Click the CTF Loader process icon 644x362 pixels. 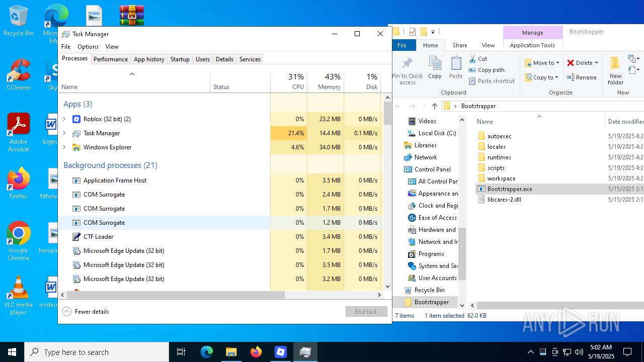pos(76,237)
